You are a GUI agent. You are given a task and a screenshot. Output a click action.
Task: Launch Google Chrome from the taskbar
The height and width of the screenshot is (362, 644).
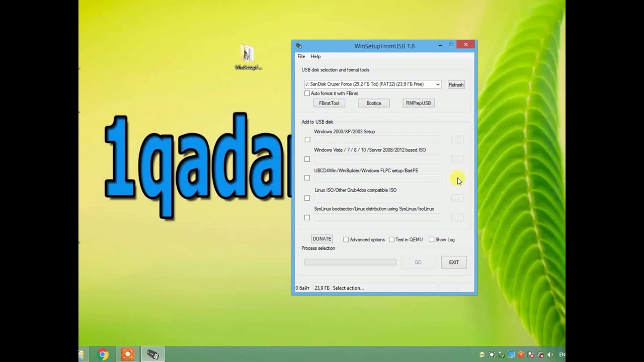[103, 354]
